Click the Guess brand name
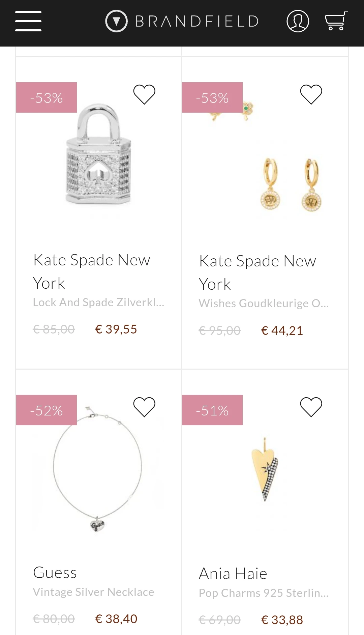This screenshot has height=635, width=364. tap(55, 573)
